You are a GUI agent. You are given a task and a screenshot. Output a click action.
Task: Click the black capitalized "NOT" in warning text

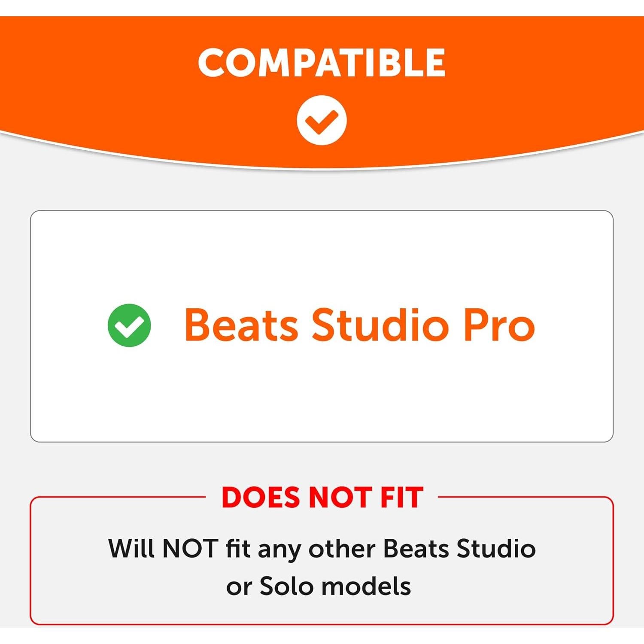(190, 549)
